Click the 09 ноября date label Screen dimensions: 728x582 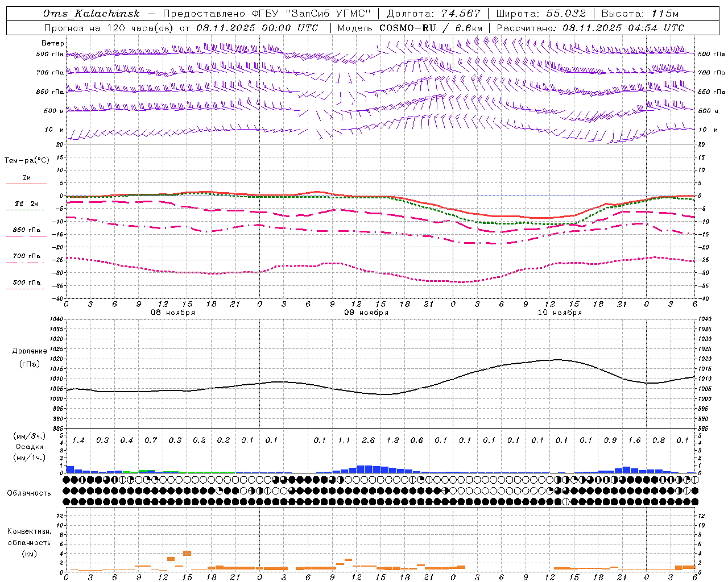coord(366,313)
